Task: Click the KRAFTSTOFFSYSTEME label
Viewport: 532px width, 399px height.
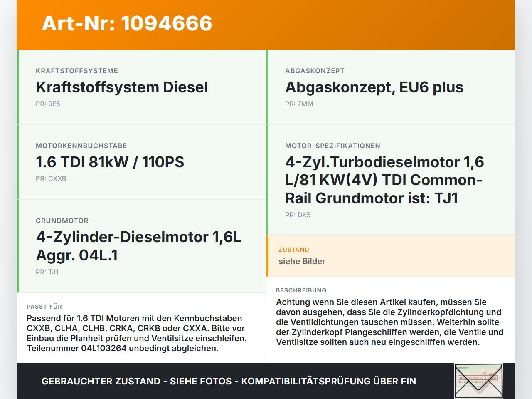Action: [77, 71]
